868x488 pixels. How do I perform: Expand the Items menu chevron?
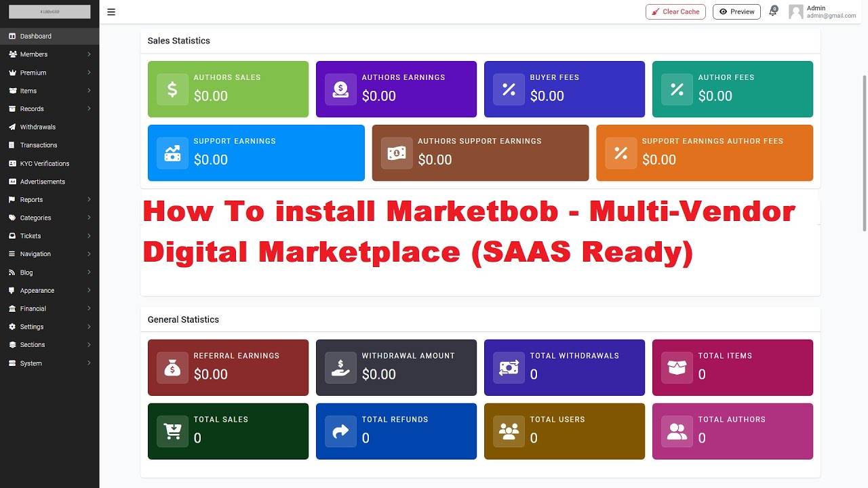[89, 91]
